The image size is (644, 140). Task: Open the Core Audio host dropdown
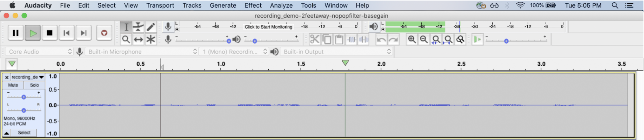(x=39, y=52)
